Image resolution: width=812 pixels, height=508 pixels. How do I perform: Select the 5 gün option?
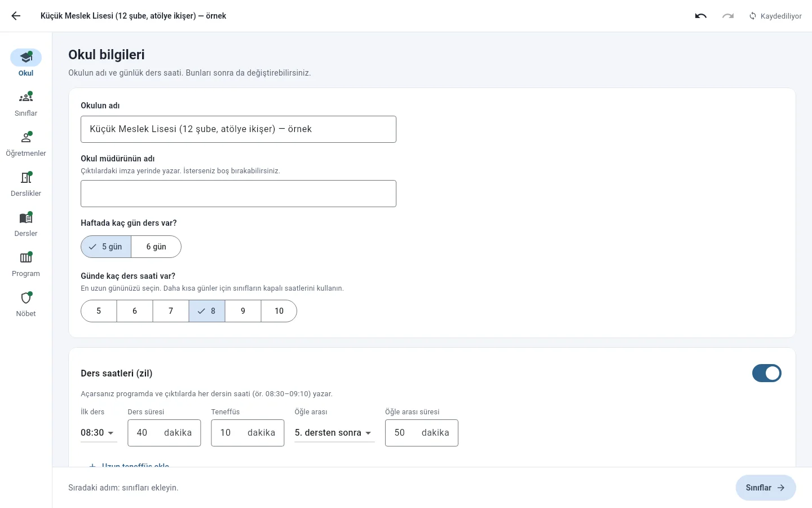pyautogui.click(x=106, y=247)
